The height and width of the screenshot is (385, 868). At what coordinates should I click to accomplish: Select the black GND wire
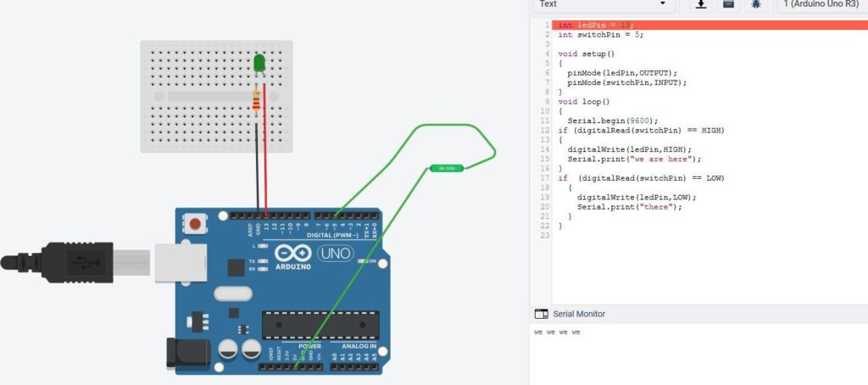(x=257, y=169)
